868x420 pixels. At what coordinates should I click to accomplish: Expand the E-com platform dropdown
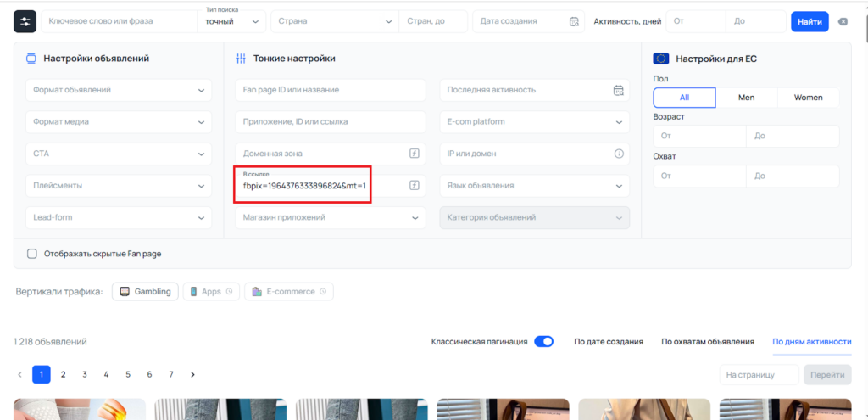coord(535,122)
